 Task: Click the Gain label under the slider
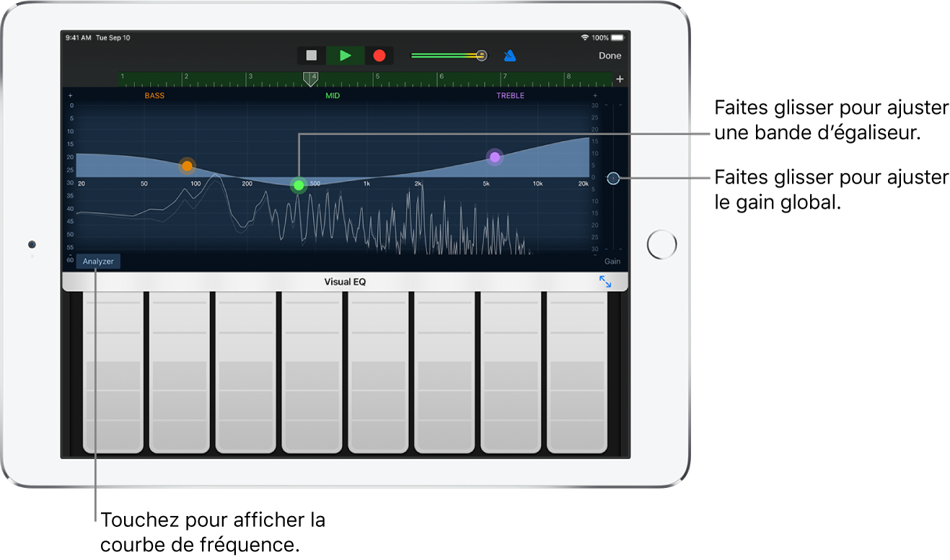click(x=612, y=262)
